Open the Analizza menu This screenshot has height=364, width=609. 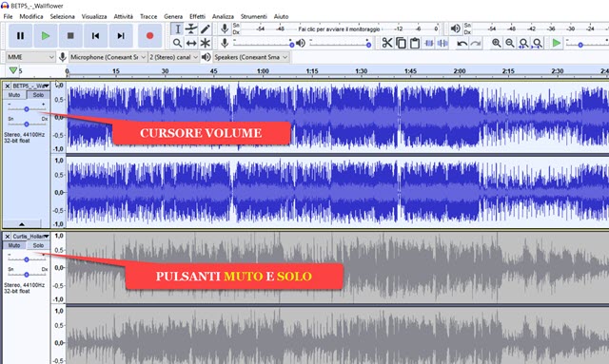point(223,16)
